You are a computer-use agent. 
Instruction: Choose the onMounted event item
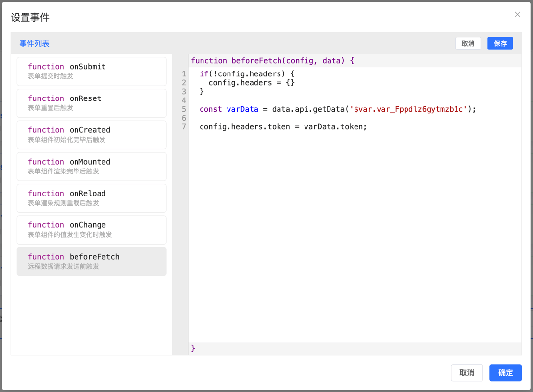91,167
